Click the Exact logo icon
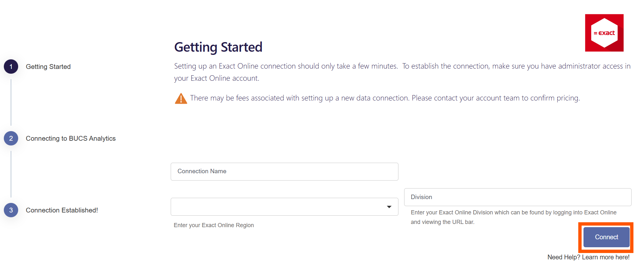 pos(604,33)
